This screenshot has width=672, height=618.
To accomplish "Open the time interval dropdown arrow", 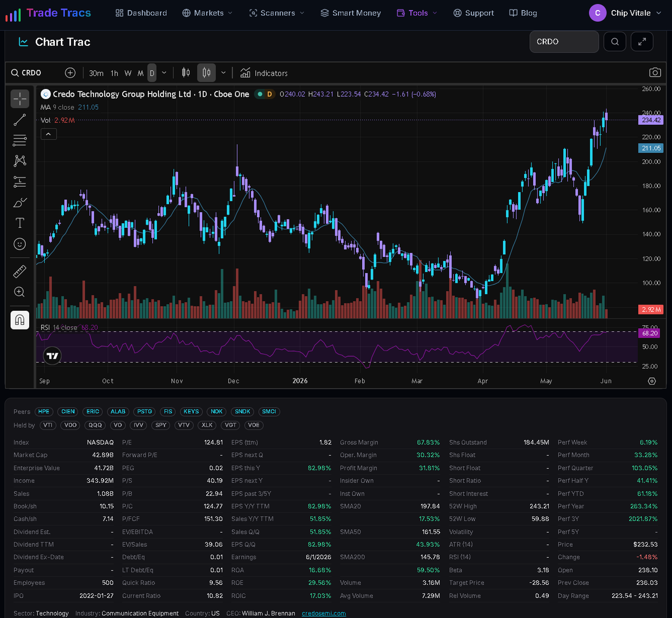I will [x=164, y=73].
